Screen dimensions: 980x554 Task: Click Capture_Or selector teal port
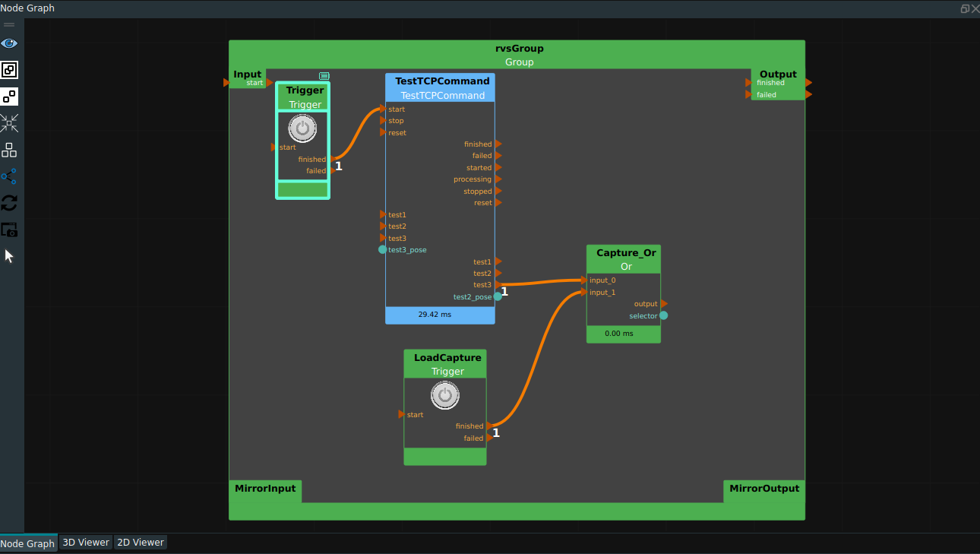click(664, 315)
